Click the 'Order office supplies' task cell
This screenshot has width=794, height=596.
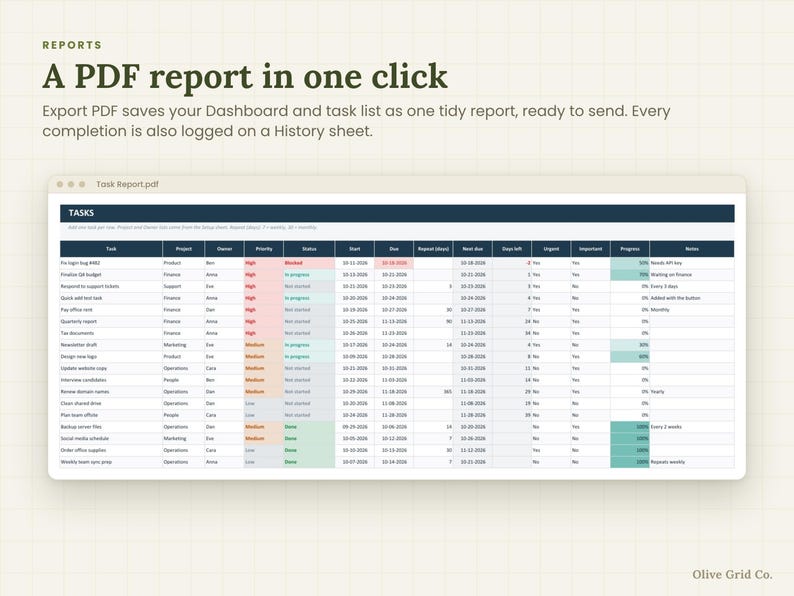[111, 450]
